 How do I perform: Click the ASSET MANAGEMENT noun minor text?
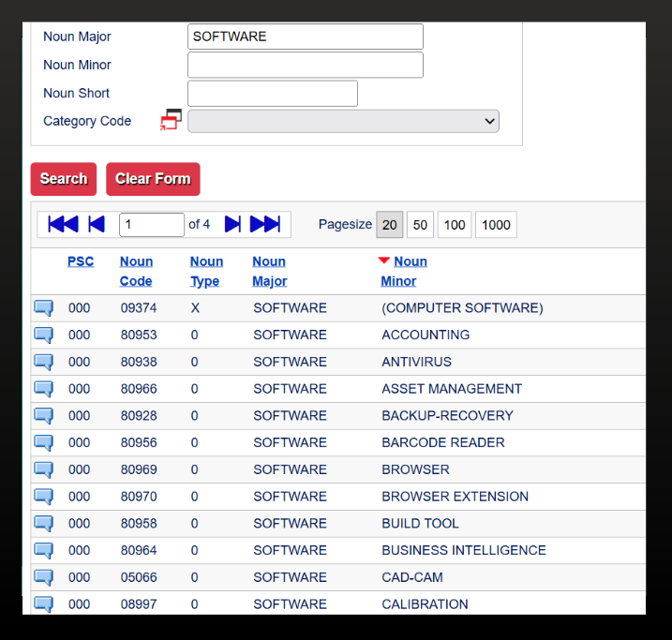(x=452, y=389)
